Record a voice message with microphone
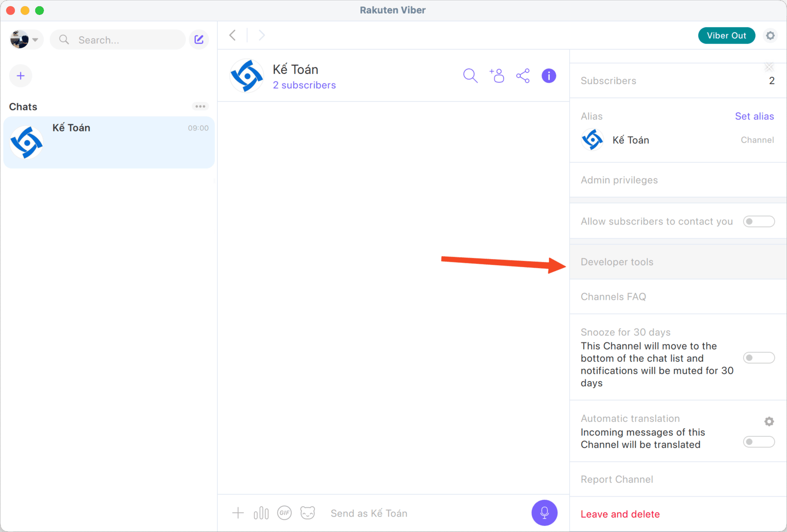The width and height of the screenshot is (787, 532). tap(544, 513)
